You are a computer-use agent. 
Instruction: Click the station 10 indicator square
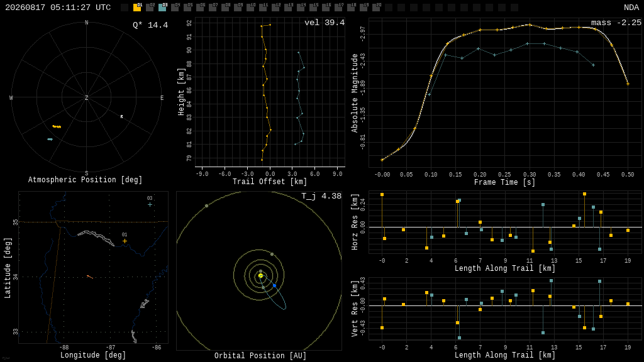[x=250, y=8]
